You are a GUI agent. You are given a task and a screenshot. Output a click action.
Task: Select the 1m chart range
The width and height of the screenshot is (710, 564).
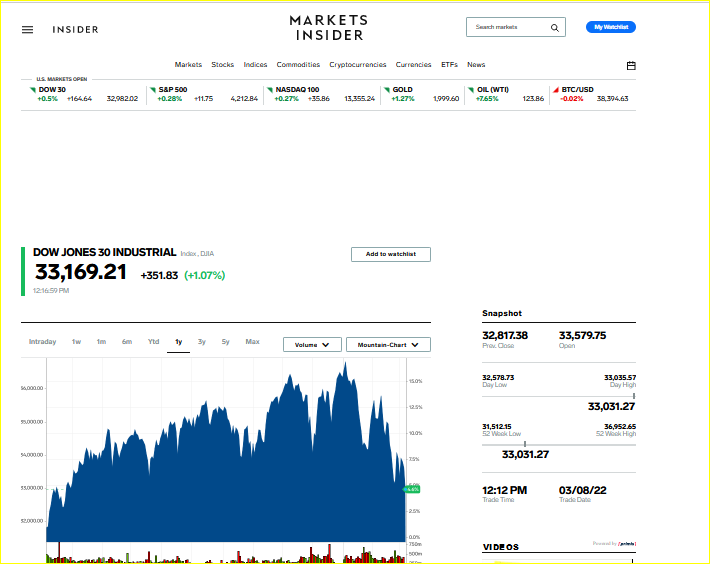click(x=101, y=342)
